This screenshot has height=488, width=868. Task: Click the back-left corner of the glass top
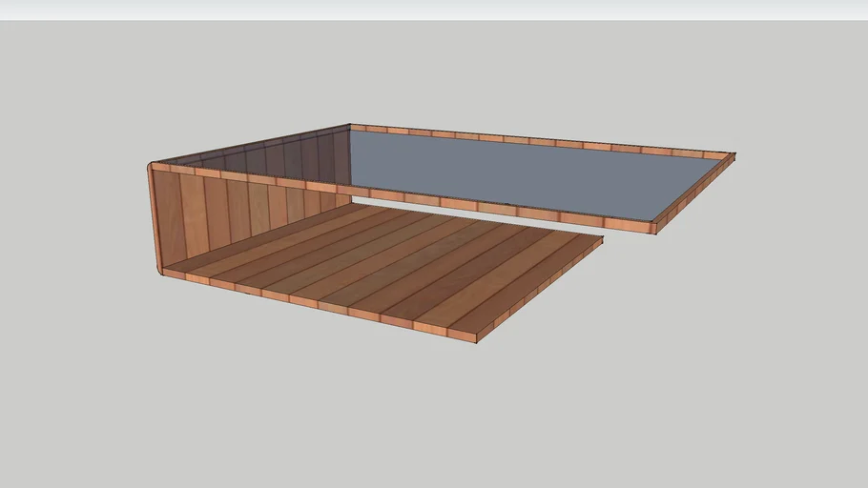click(x=351, y=128)
